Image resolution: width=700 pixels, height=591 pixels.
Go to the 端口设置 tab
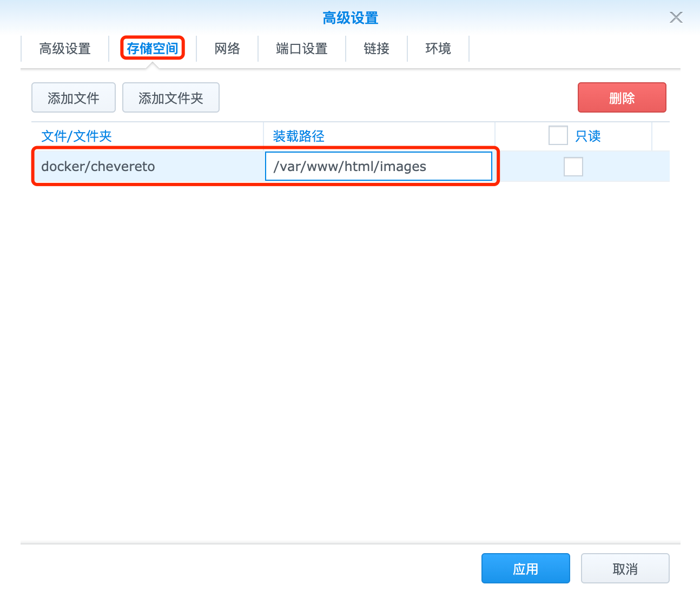point(302,49)
